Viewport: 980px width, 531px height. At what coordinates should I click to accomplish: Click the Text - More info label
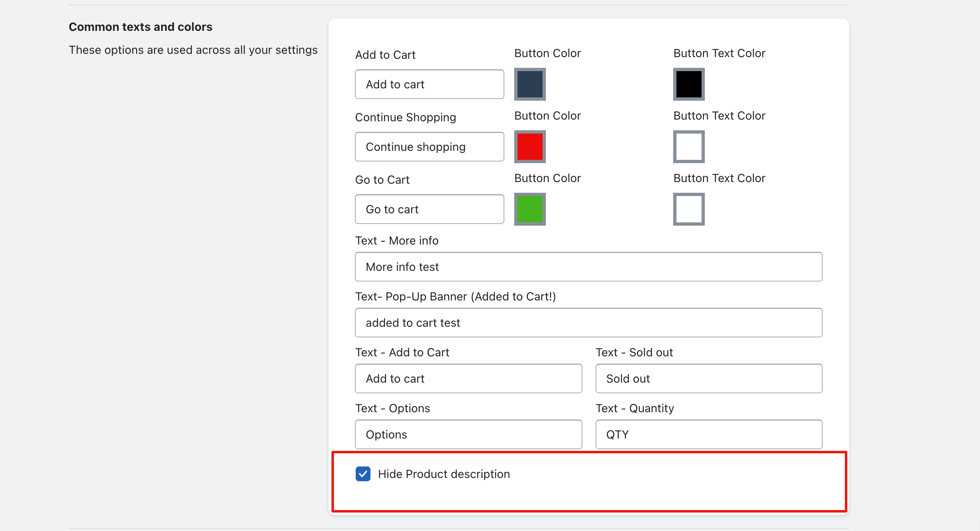click(396, 240)
